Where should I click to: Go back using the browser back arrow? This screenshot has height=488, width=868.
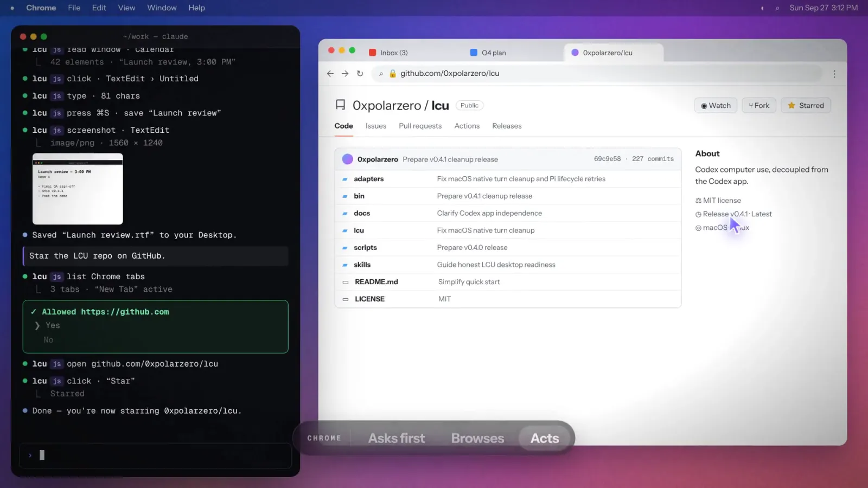pos(330,74)
